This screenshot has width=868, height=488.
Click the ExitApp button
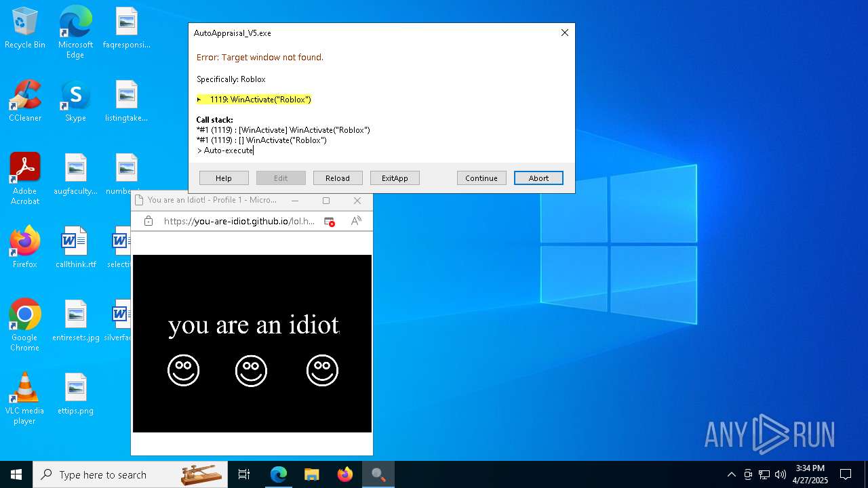(x=395, y=178)
